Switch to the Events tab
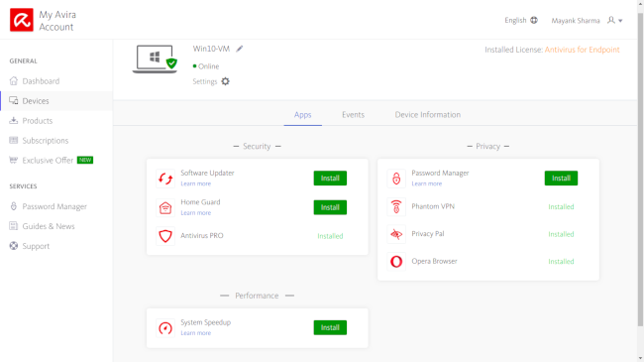 click(354, 115)
